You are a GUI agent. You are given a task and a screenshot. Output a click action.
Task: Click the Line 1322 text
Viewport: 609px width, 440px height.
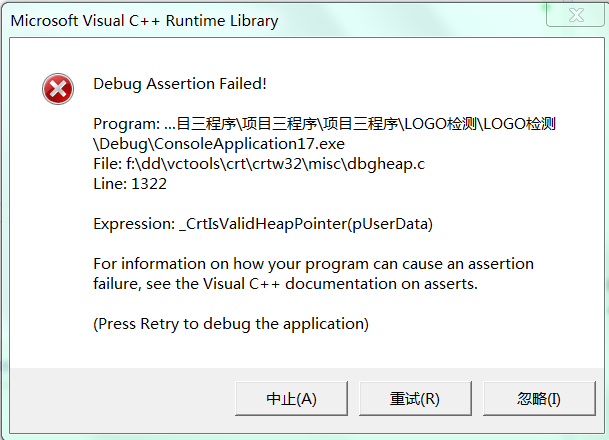(130, 184)
